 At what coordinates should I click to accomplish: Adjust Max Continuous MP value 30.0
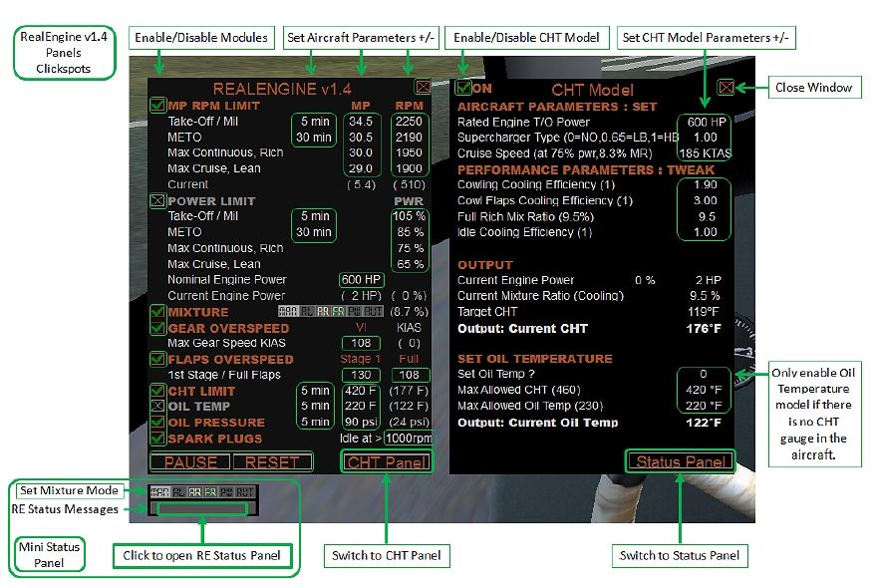click(361, 152)
